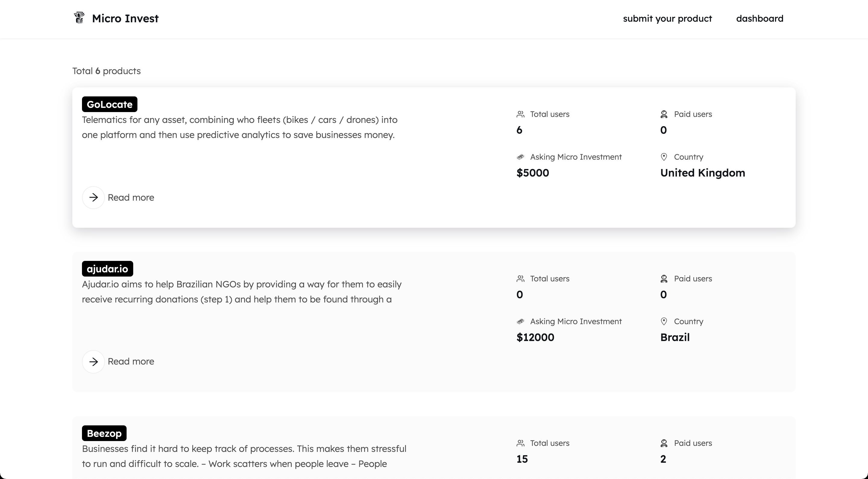
Task: Open GoLocate Read more text link
Action: tap(131, 197)
